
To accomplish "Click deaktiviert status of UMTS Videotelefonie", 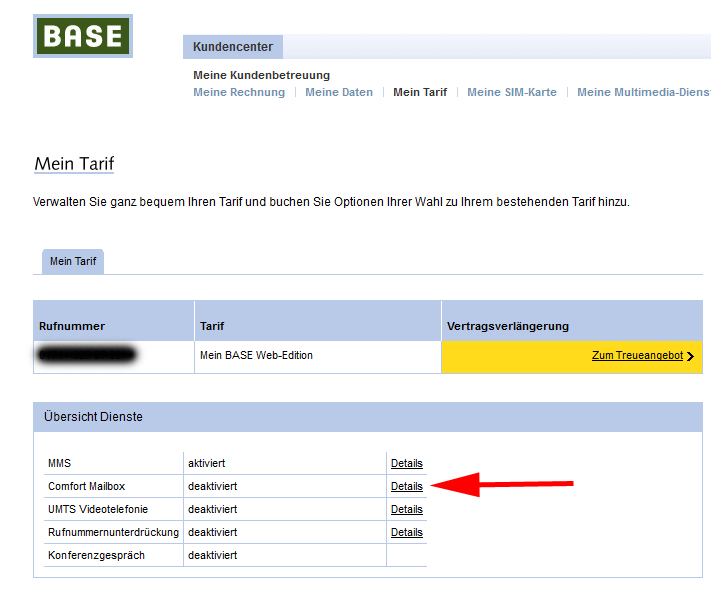I will tap(212, 510).
